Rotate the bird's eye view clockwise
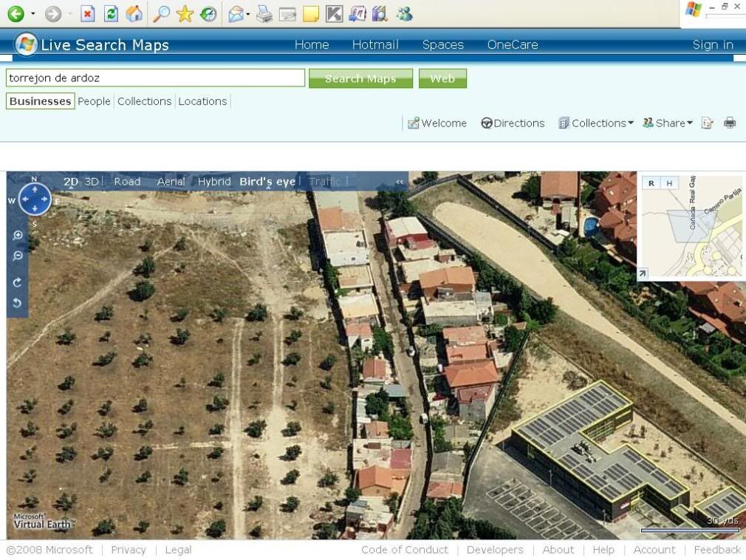The height and width of the screenshot is (560, 746). click(x=18, y=282)
